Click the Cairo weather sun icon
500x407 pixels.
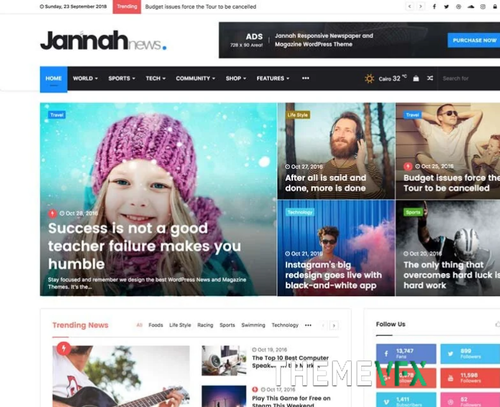pyautogui.click(x=369, y=79)
